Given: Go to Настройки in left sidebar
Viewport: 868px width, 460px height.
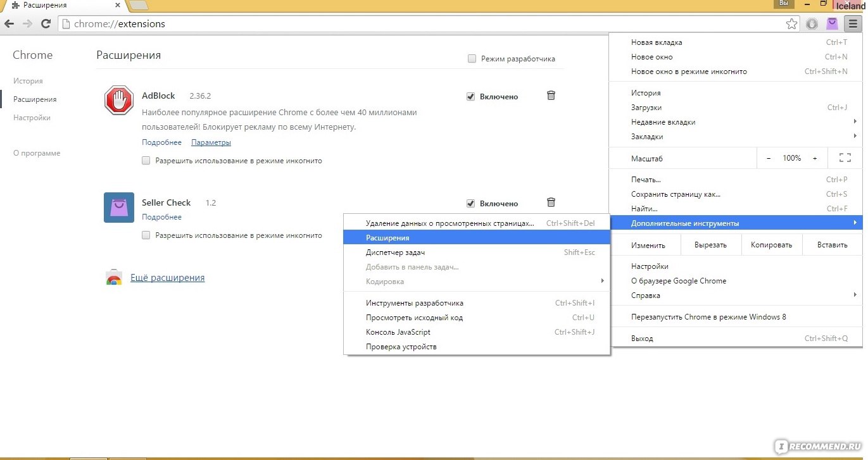Looking at the screenshot, I should (32, 118).
